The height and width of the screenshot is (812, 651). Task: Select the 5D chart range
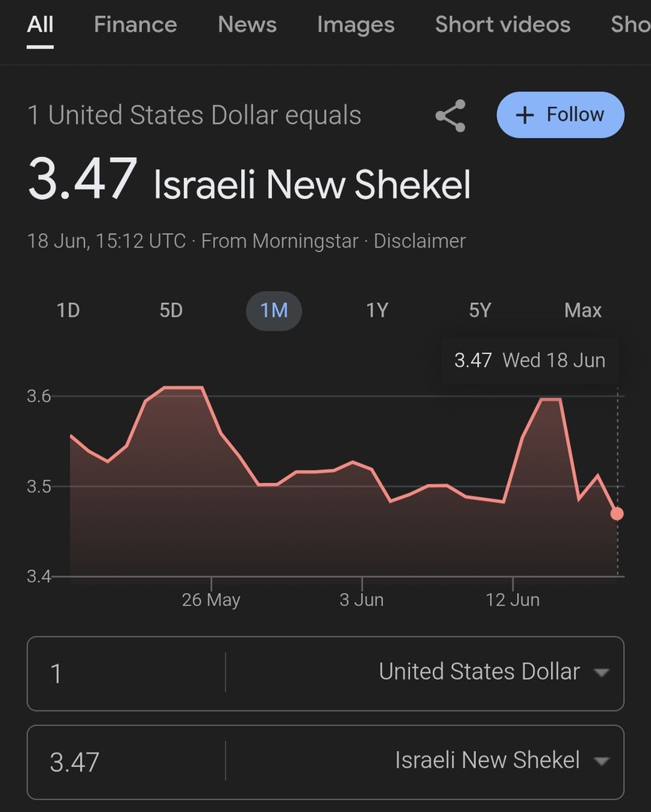[x=171, y=311]
